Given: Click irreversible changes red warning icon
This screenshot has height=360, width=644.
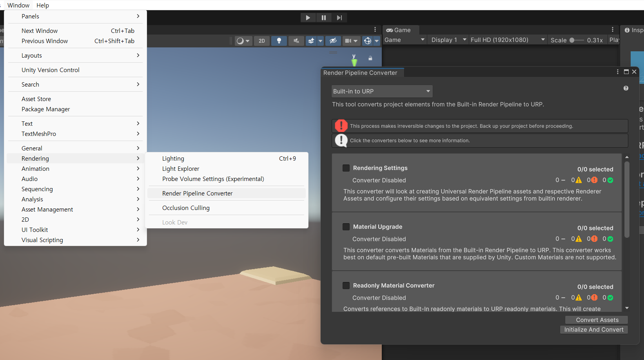Looking at the screenshot, I should point(341,126).
